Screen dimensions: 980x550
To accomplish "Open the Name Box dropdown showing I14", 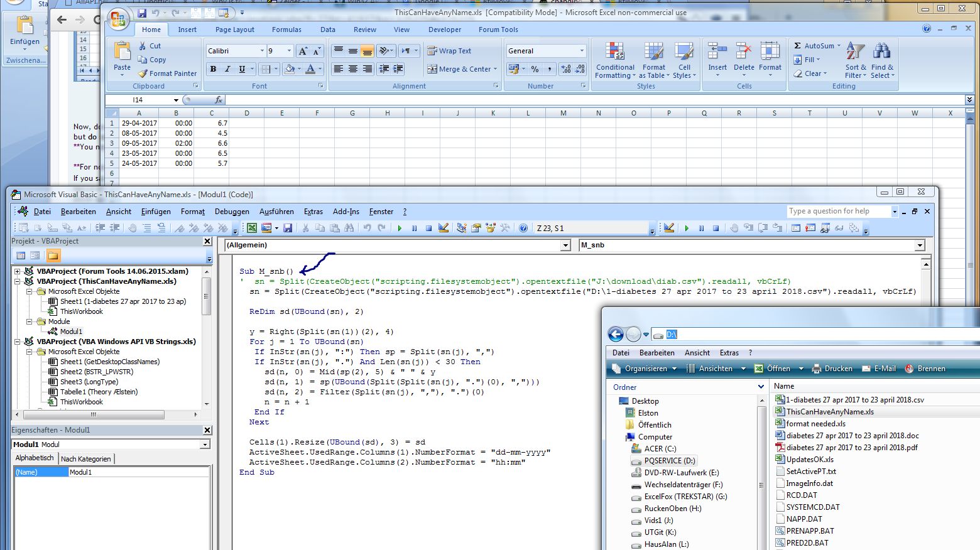I will tap(176, 100).
